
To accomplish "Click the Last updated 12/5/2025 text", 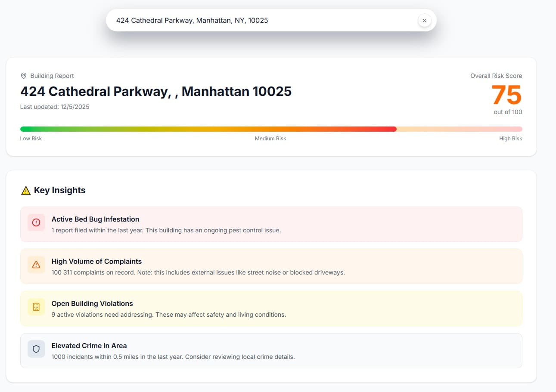I will [55, 107].
